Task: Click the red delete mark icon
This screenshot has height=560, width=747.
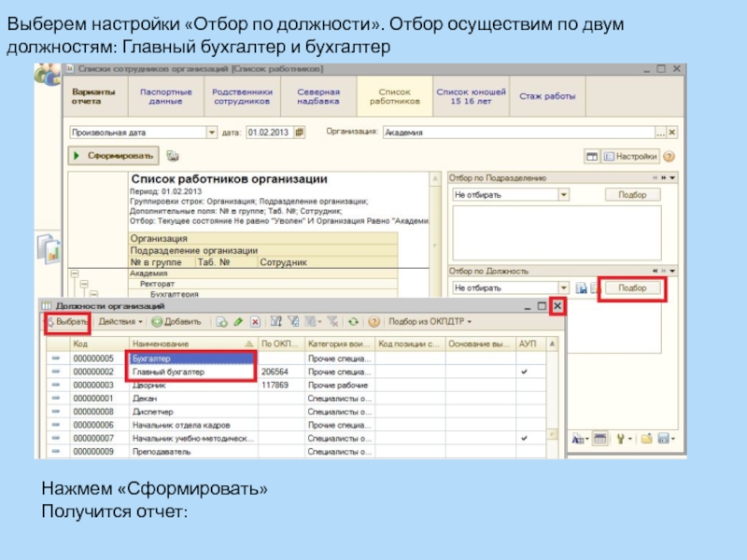Action: (x=254, y=321)
